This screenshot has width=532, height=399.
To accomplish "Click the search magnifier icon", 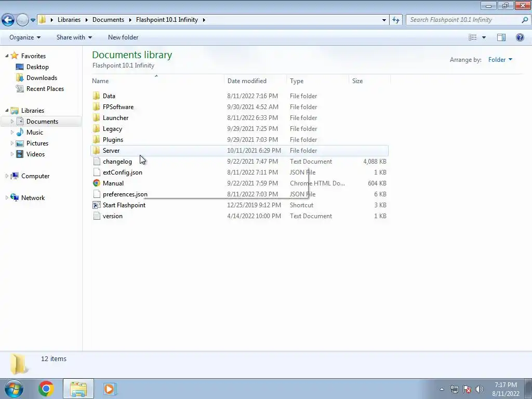I will coord(525,20).
